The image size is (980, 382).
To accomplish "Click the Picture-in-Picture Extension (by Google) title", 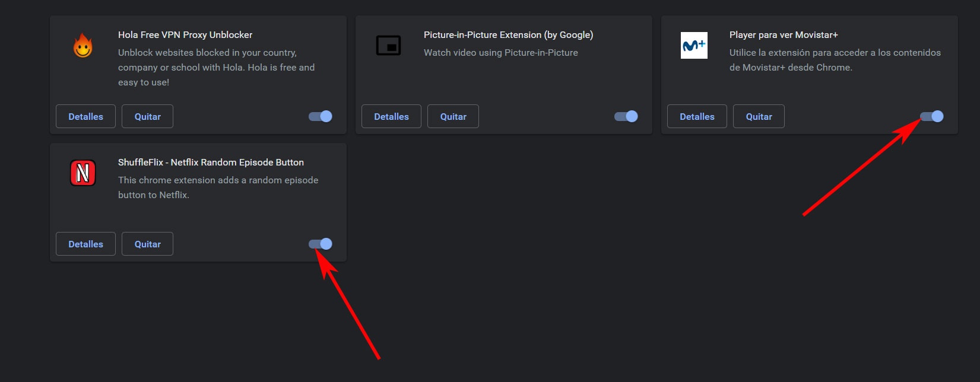I will 508,35.
